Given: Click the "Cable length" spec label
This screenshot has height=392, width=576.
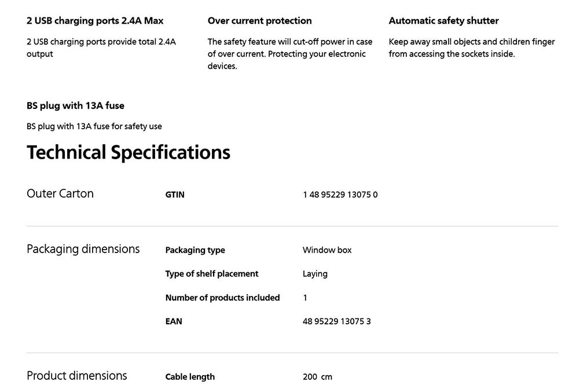Looking at the screenshot, I should tap(190, 377).
